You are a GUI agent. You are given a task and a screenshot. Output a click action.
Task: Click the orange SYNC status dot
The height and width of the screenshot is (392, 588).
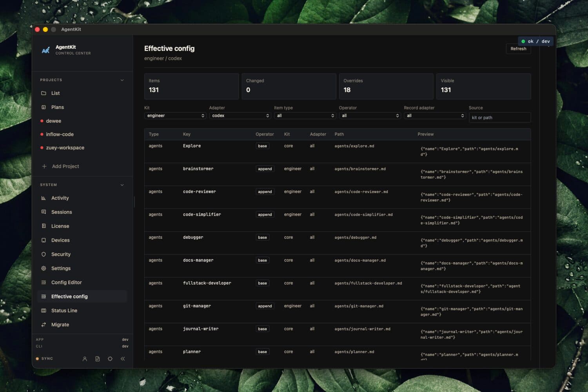pyautogui.click(x=37, y=359)
